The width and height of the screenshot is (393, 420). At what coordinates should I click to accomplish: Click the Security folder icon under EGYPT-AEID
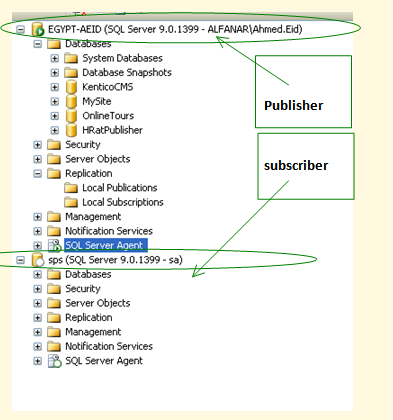pos(54,145)
